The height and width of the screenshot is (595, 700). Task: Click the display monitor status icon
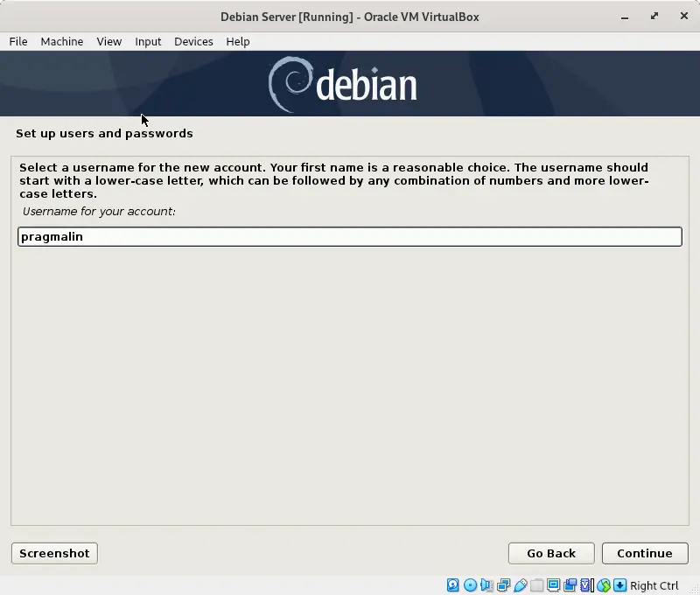(x=553, y=584)
